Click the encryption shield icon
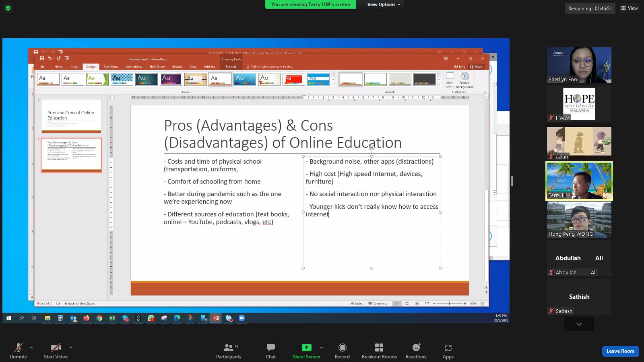Image resolution: width=644 pixels, height=362 pixels. point(8,8)
